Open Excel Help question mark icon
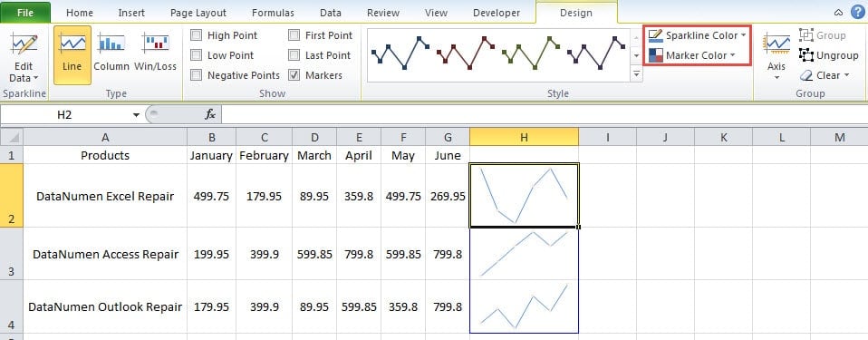Screen dimensions: 868x340 click(x=857, y=12)
